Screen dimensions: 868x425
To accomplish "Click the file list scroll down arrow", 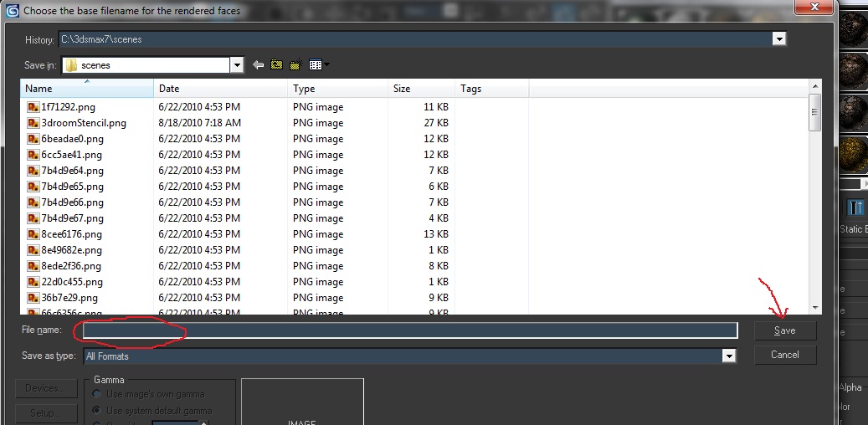I will 815,308.
